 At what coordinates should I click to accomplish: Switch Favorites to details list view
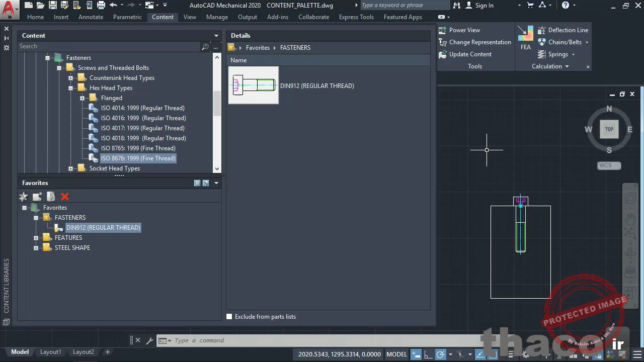tap(197, 183)
